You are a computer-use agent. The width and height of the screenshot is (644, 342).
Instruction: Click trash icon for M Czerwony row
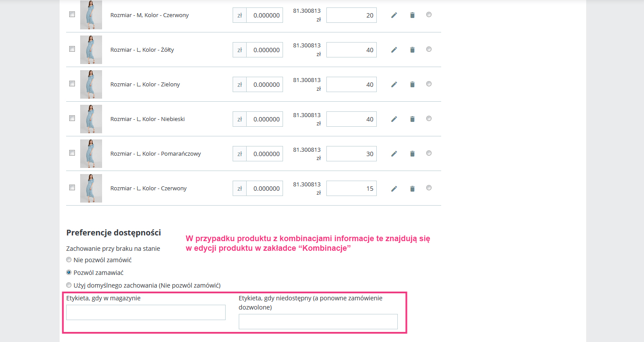[412, 15]
